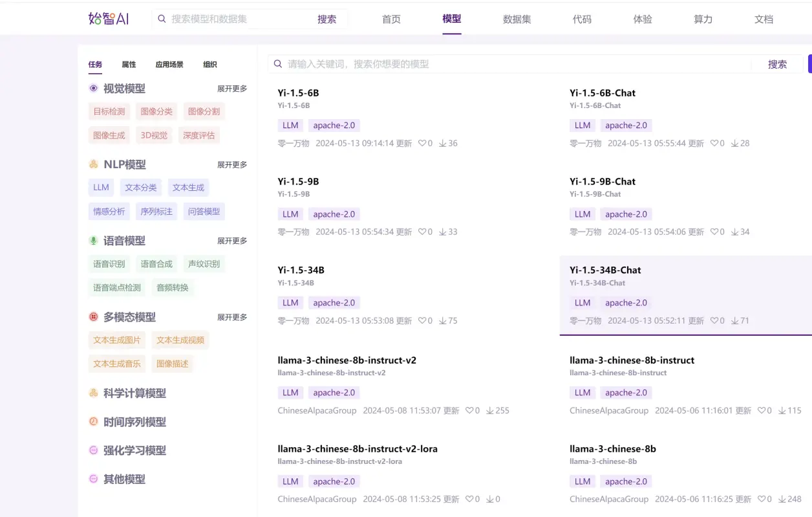Filter by the 声纹识别 tag
Image resolution: width=812 pixels, height=517 pixels.
point(204,264)
